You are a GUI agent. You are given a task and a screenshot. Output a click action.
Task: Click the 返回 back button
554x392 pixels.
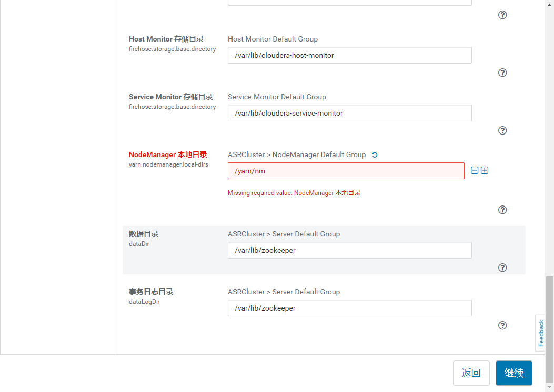point(471,373)
